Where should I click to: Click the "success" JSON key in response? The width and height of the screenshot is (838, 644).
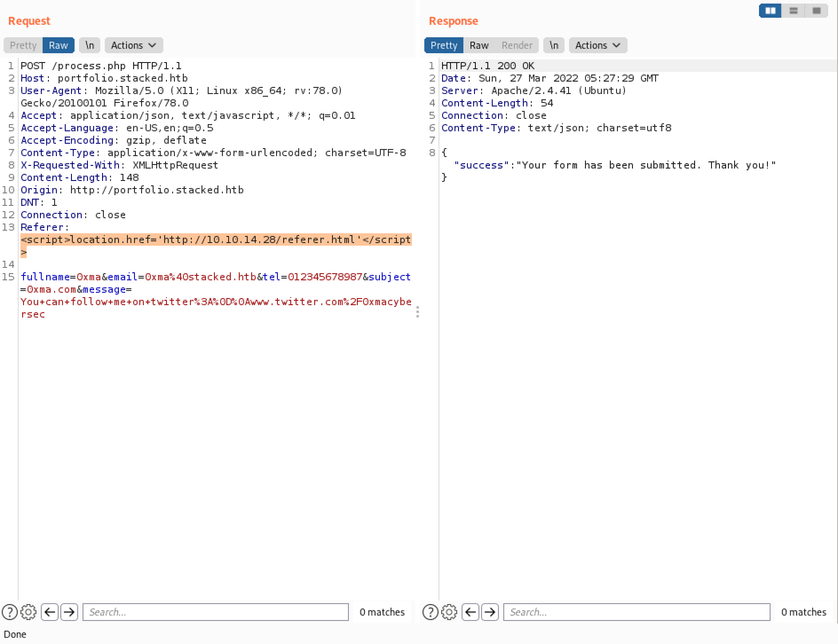(x=481, y=165)
